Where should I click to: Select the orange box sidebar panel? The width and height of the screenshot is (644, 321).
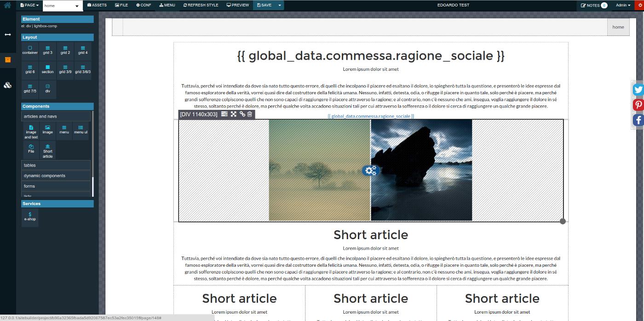coord(8,60)
